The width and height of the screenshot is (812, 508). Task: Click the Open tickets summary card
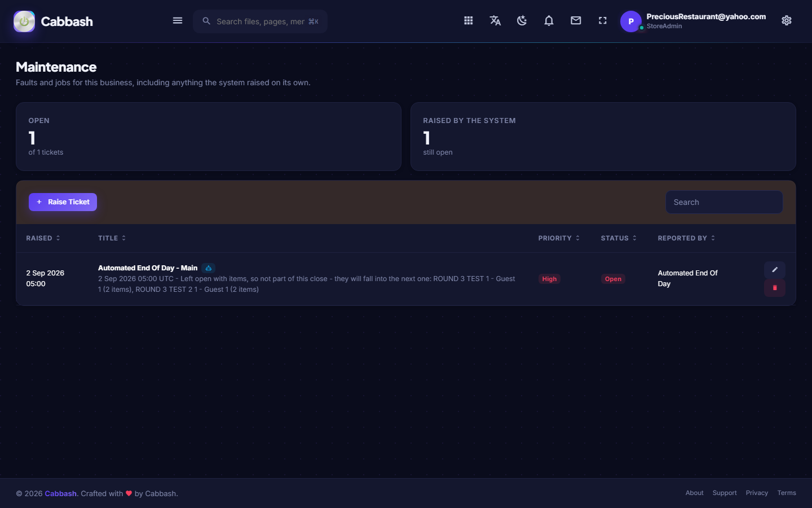point(209,137)
